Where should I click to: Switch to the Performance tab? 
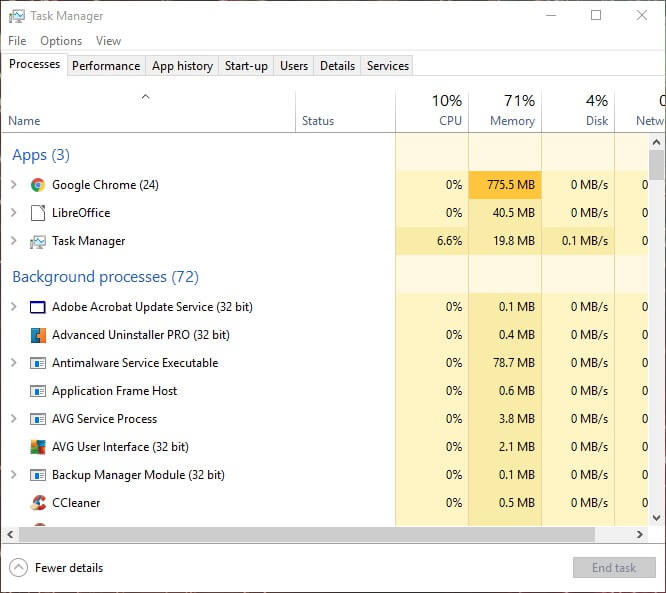tap(106, 66)
